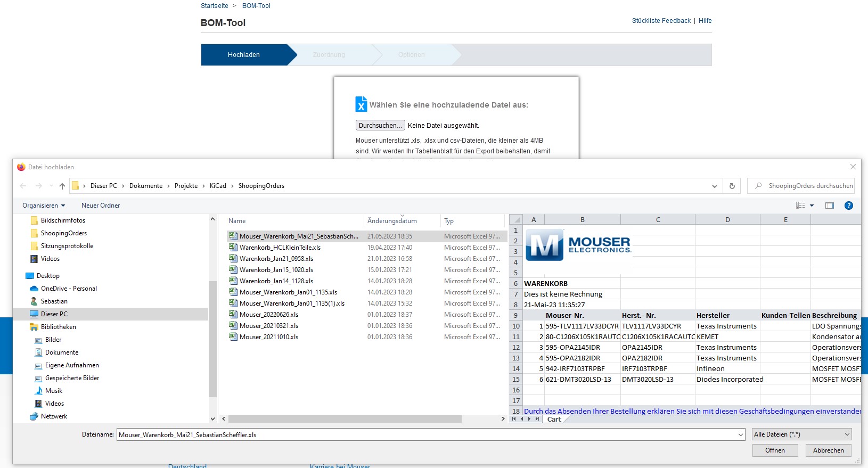Select file Mouser_Warenkorb_Jan01_1135.xls
868x468 pixels.
(288, 292)
